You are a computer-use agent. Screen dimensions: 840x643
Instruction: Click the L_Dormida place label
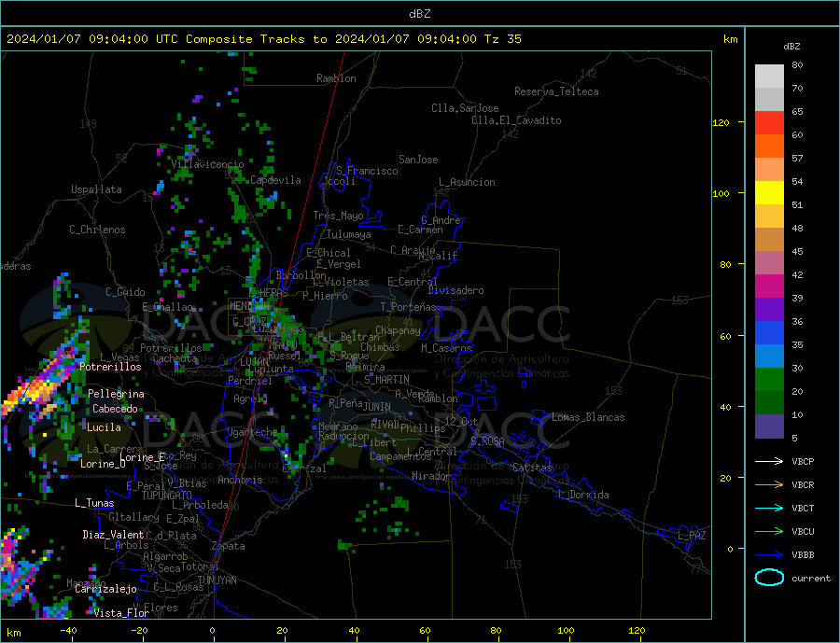(x=583, y=495)
